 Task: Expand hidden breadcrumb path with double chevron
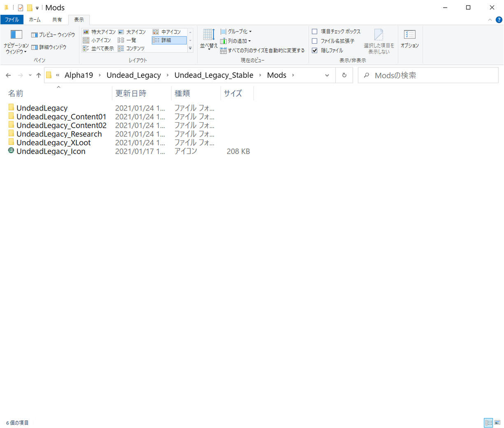pos(58,75)
